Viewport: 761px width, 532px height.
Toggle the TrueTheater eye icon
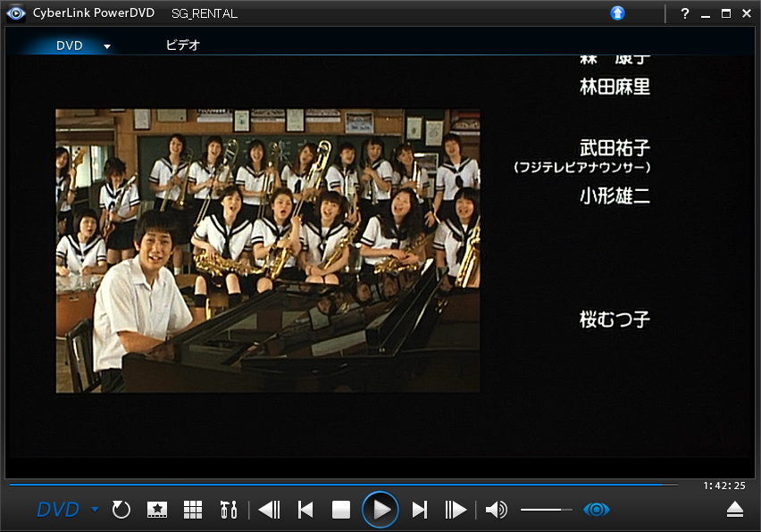click(x=596, y=510)
